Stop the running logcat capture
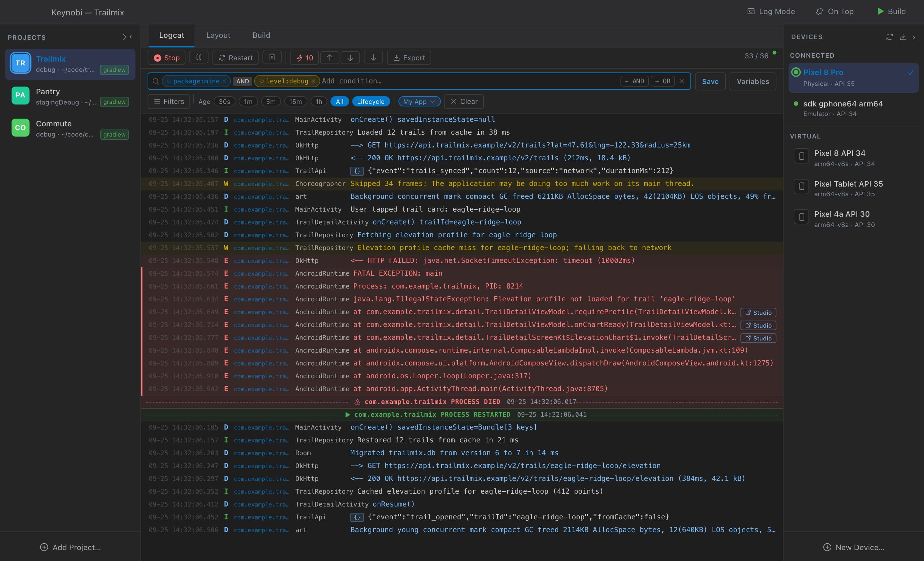The width and height of the screenshot is (924, 561). [x=167, y=58]
